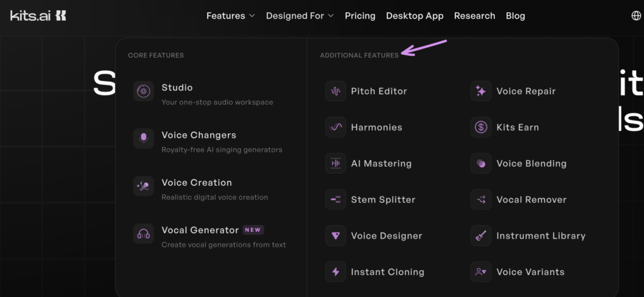Image resolution: width=644 pixels, height=297 pixels.
Task: Click the Voice Creation icon
Action: point(143,186)
